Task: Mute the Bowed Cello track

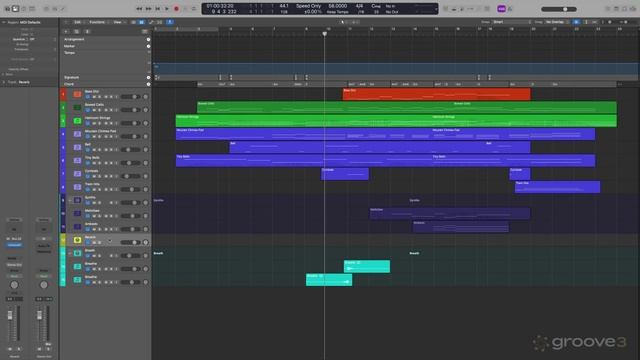Action: tap(94, 110)
